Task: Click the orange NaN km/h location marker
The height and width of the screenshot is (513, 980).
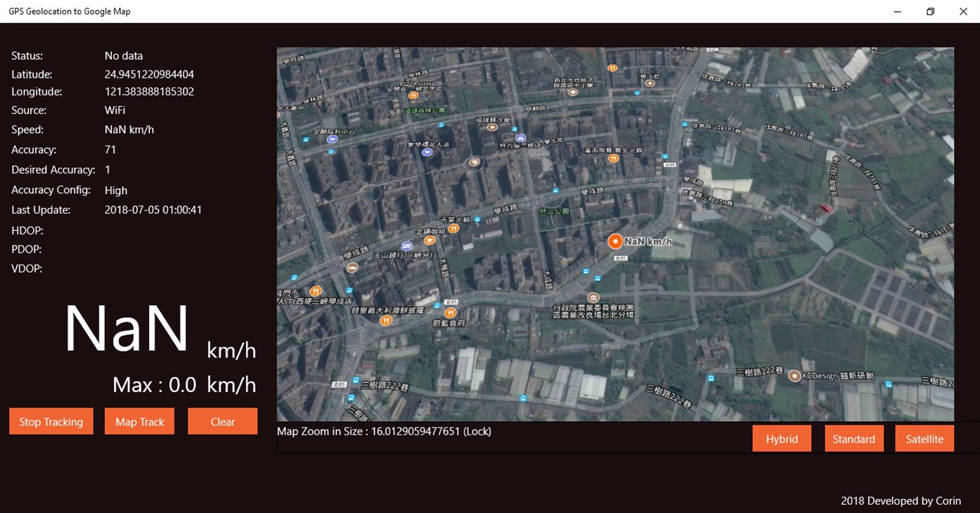Action: tap(615, 241)
